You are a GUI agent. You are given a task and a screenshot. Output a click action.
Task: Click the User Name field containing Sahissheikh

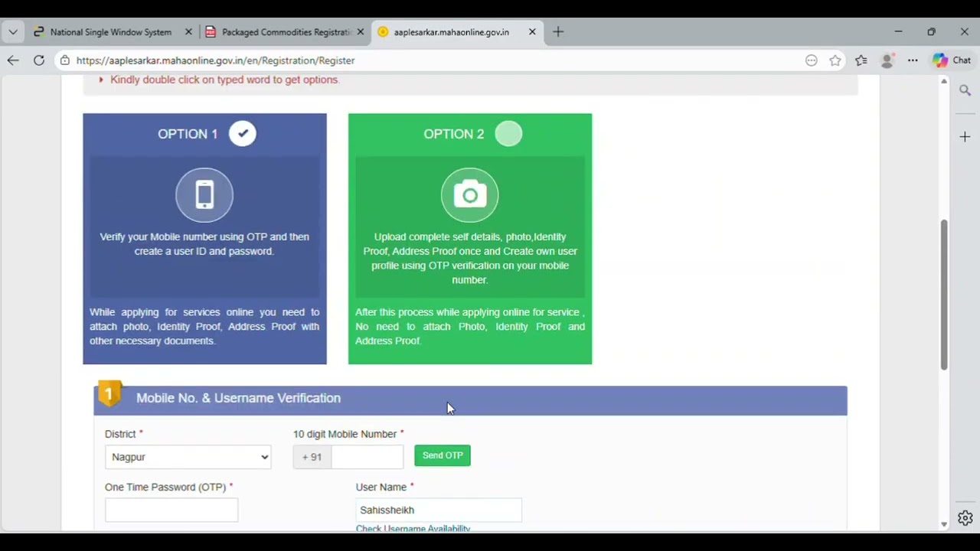coord(439,510)
